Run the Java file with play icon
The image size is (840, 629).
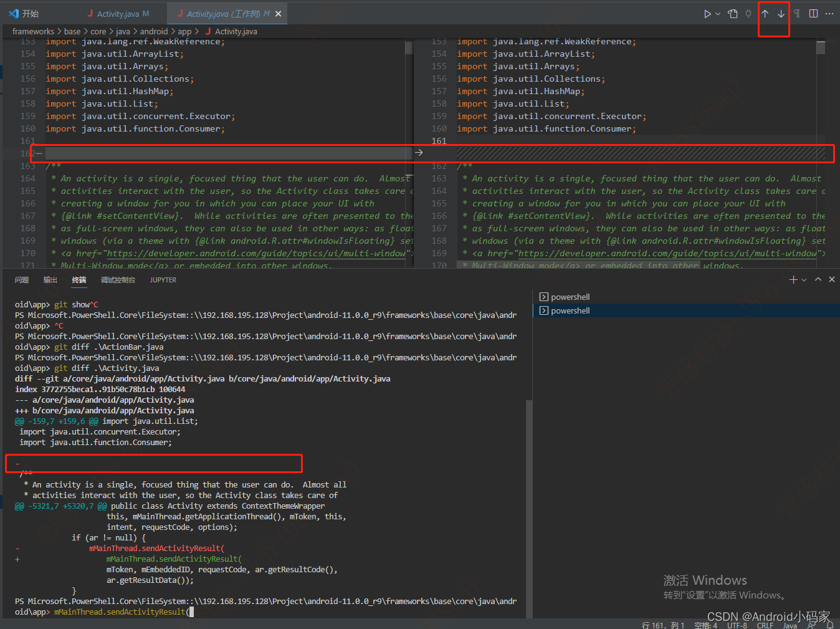pos(707,14)
